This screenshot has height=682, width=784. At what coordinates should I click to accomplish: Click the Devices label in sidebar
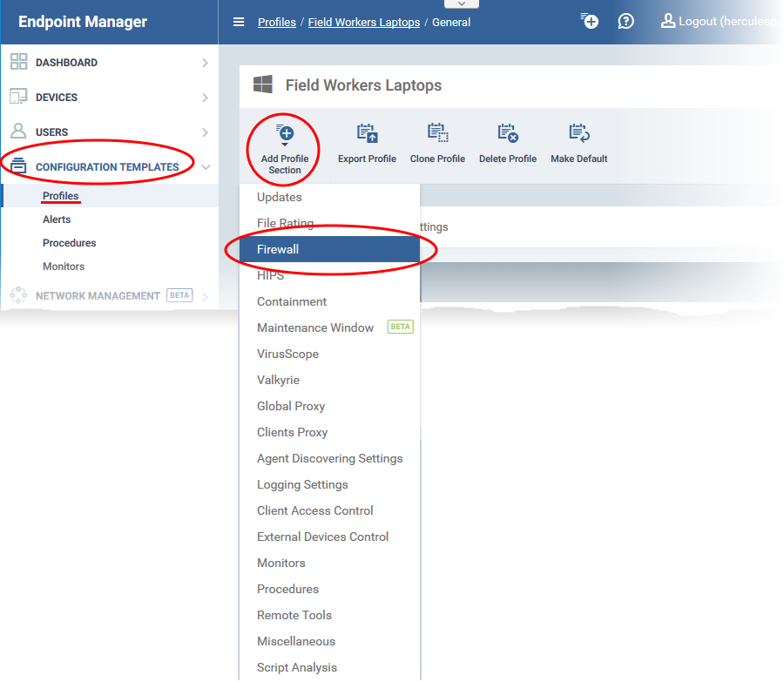pyautogui.click(x=57, y=98)
